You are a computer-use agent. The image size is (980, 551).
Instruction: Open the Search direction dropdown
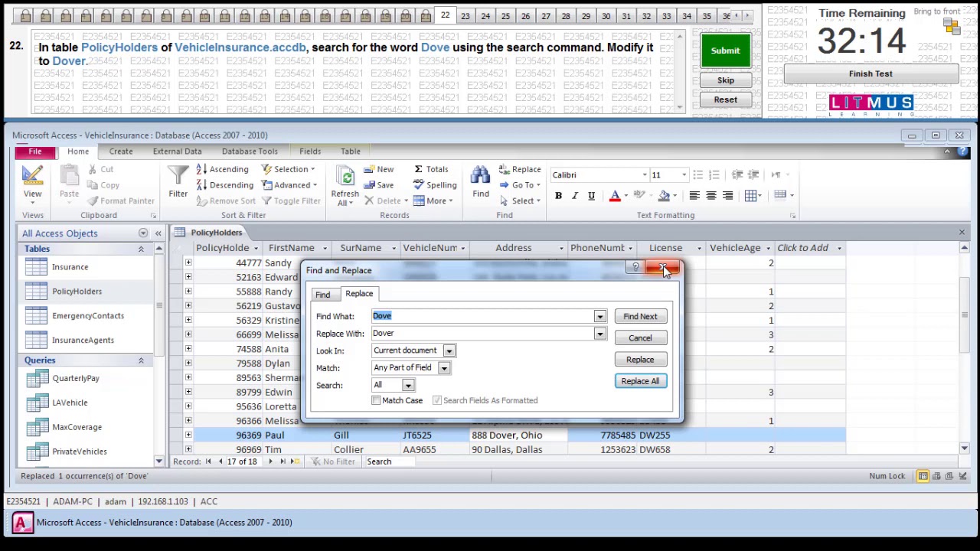click(x=408, y=386)
